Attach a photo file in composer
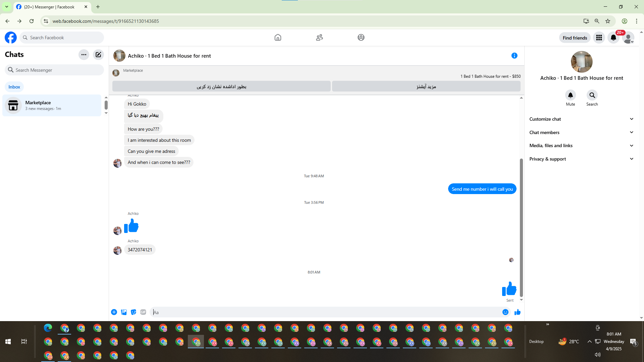Image resolution: width=644 pixels, height=362 pixels. tap(124, 312)
